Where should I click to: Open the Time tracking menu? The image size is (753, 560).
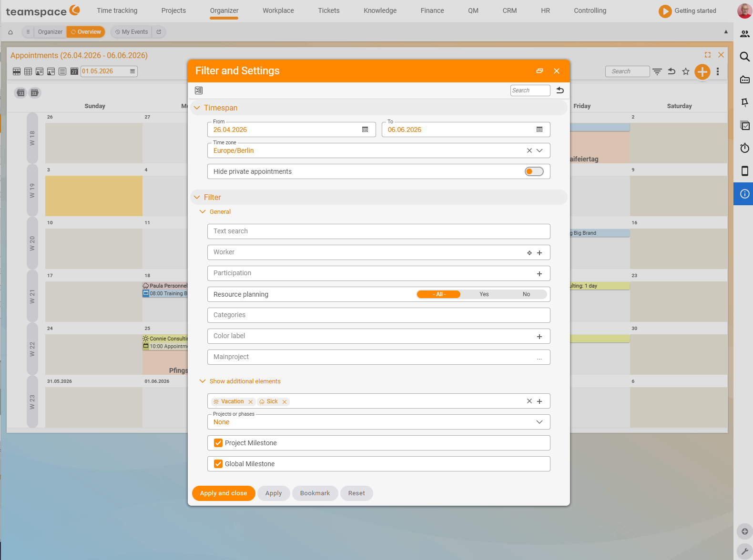pyautogui.click(x=117, y=10)
